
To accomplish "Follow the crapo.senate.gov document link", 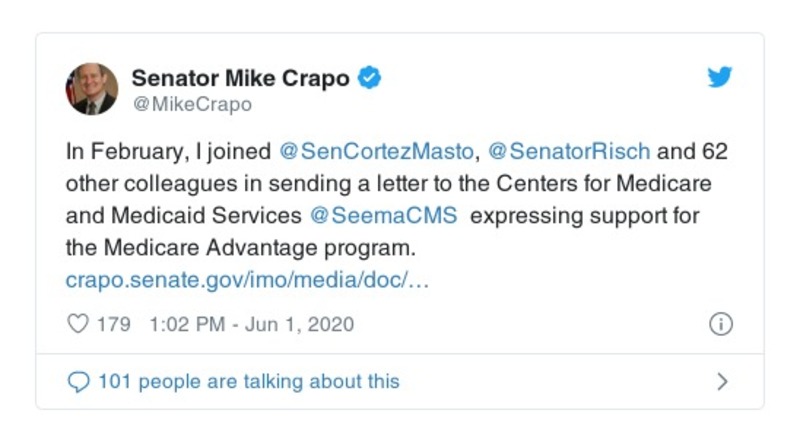I will [x=247, y=281].
